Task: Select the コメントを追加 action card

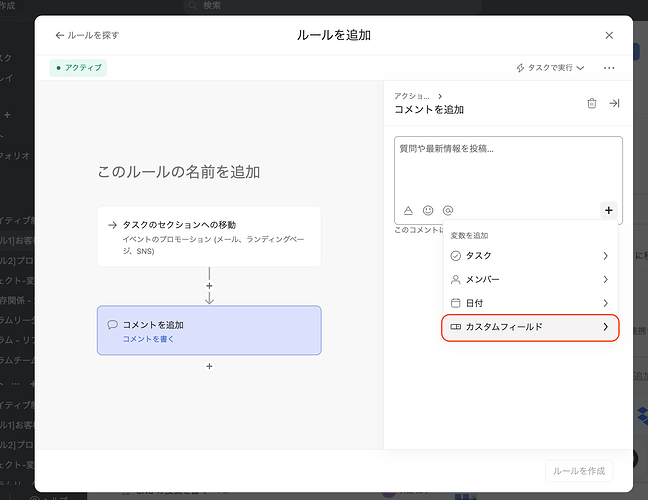Action: click(x=209, y=330)
